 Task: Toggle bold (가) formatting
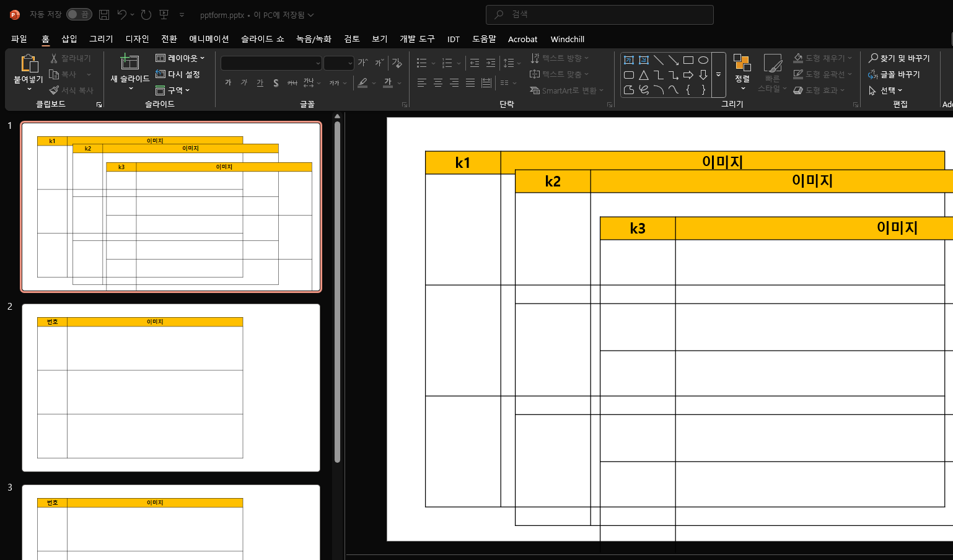tap(228, 82)
